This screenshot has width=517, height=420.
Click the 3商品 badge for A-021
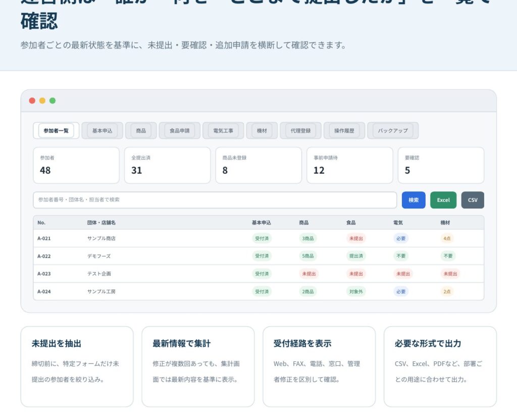click(x=308, y=238)
